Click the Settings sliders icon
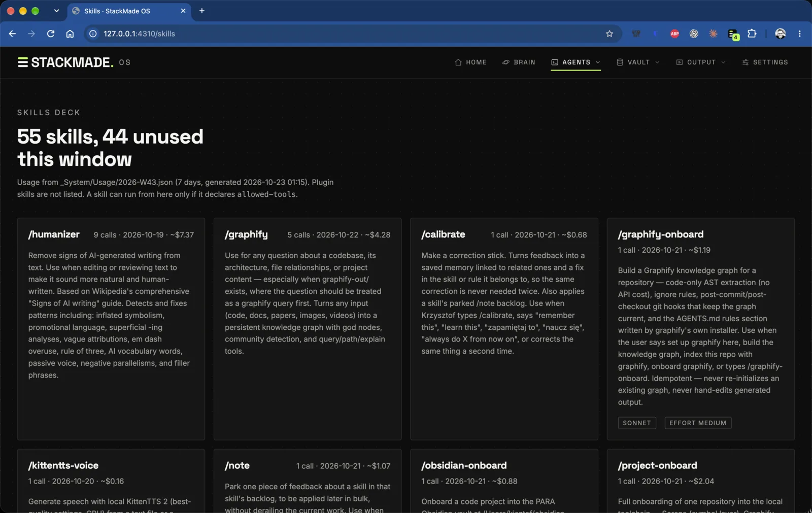Viewport: 812px width, 513px height. 746,62
